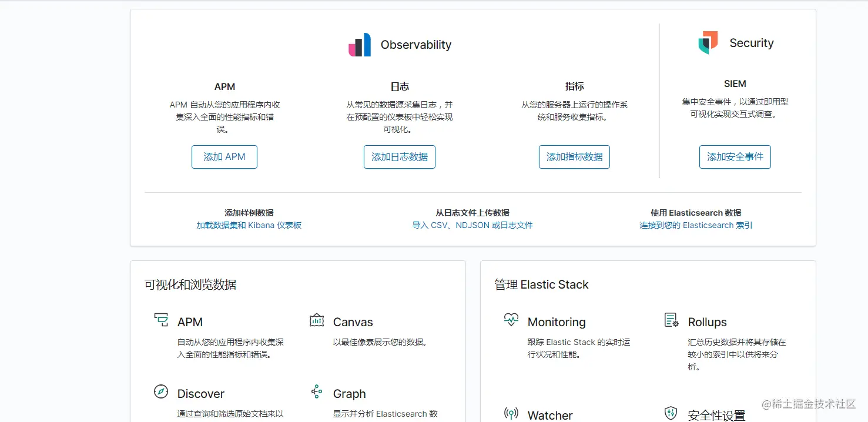Click the Graph nodes icon
Screen dimensions: 868x422
point(317,391)
